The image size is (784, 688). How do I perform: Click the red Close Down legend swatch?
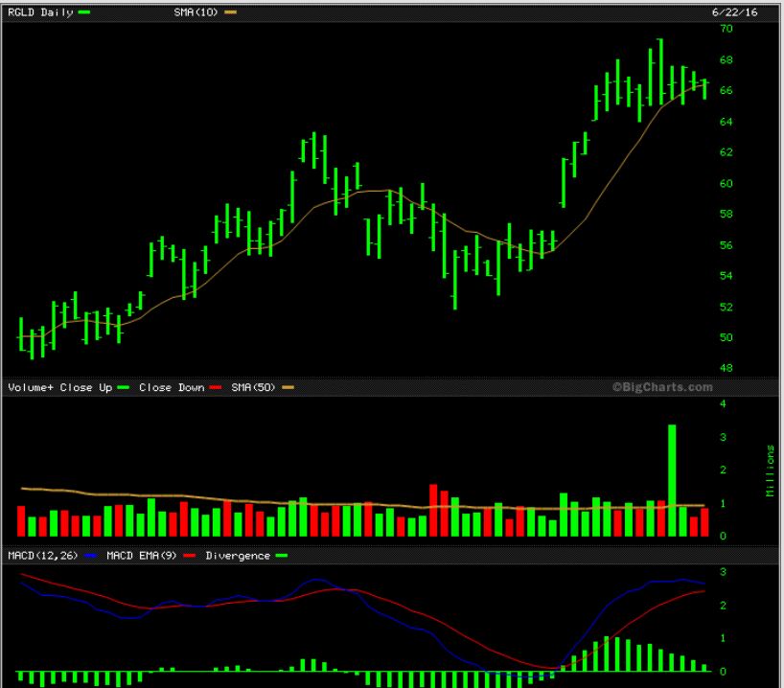216,387
